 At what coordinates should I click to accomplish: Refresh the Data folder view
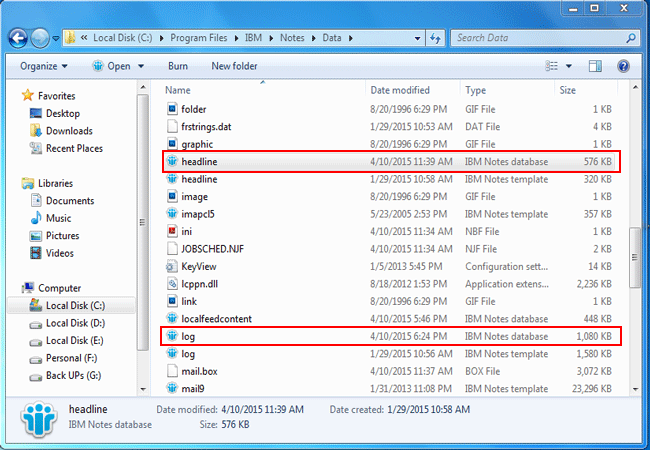435,39
